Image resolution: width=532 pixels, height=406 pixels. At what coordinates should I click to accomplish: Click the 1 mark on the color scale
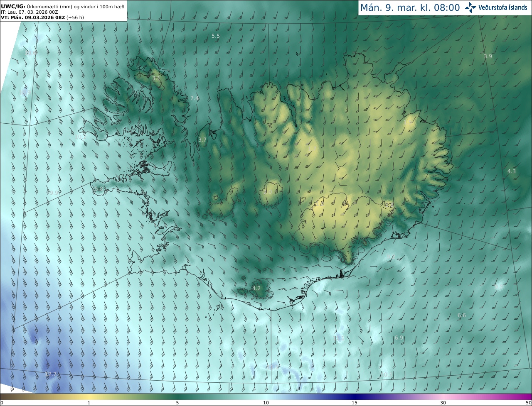[89, 403]
